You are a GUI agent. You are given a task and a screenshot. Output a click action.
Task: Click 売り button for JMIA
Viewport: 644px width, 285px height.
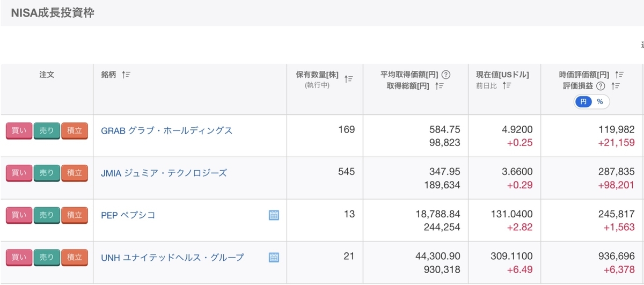(47, 173)
